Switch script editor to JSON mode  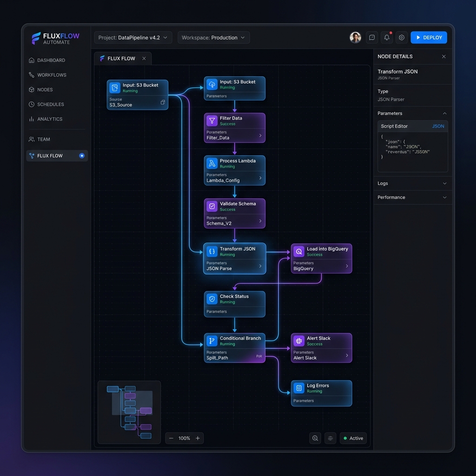[438, 126]
